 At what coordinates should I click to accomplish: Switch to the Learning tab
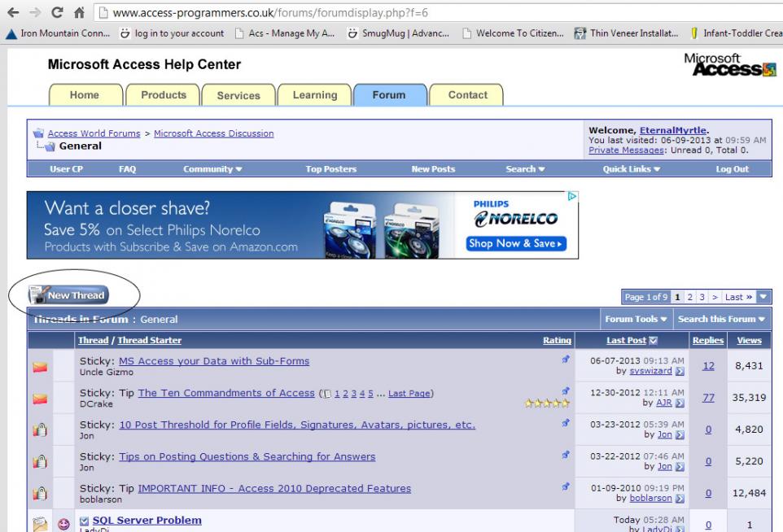(x=315, y=95)
